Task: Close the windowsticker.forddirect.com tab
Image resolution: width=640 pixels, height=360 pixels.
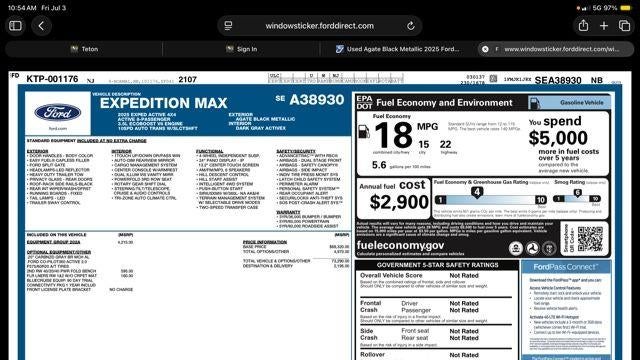Action: (485, 49)
